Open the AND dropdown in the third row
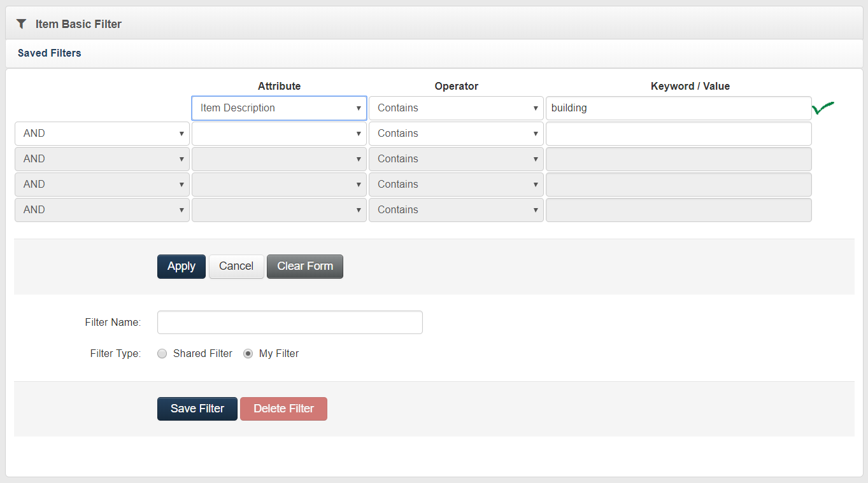868x483 pixels. 102,158
